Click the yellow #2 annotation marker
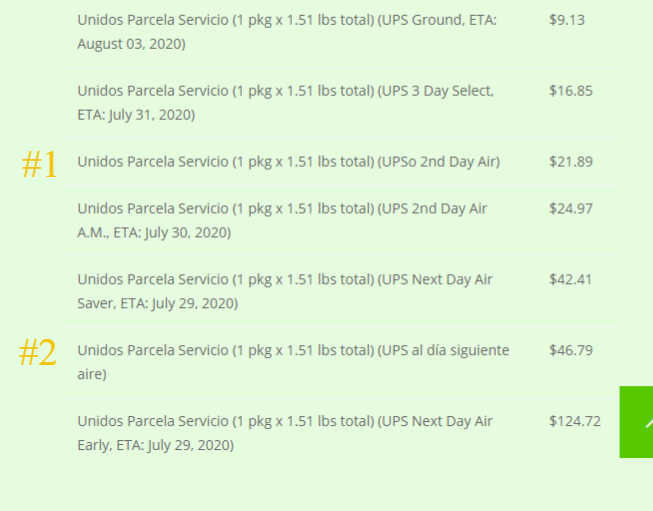The height and width of the screenshot is (511, 653). pyautogui.click(x=37, y=352)
